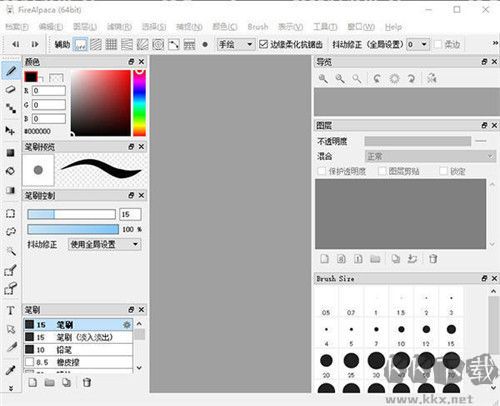Click new layer icon in layer panel

click(x=324, y=259)
